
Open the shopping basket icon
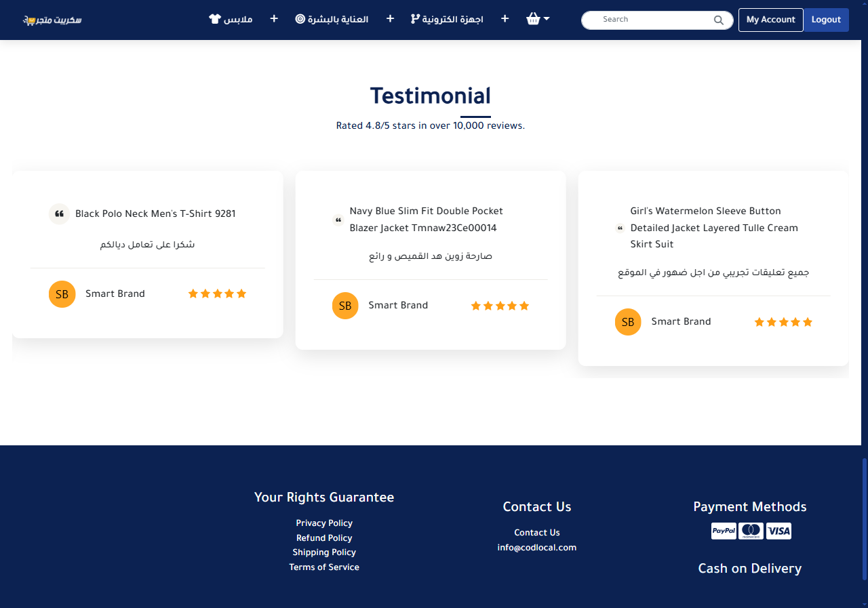(533, 19)
